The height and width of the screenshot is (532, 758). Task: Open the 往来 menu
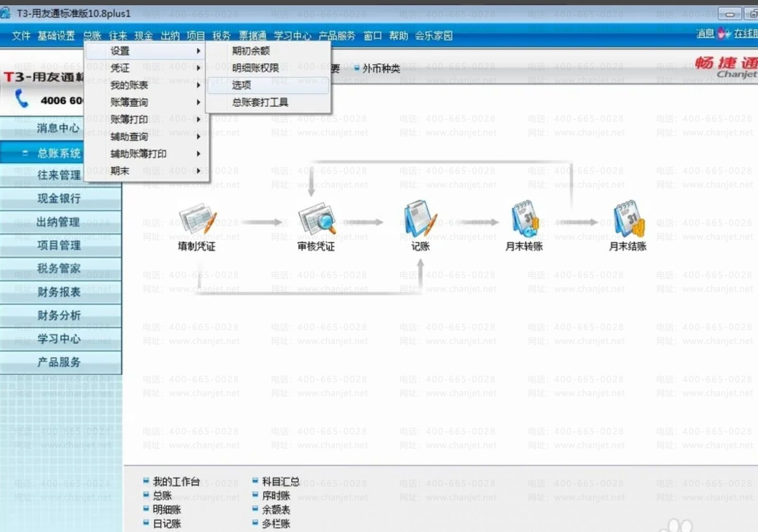click(118, 36)
